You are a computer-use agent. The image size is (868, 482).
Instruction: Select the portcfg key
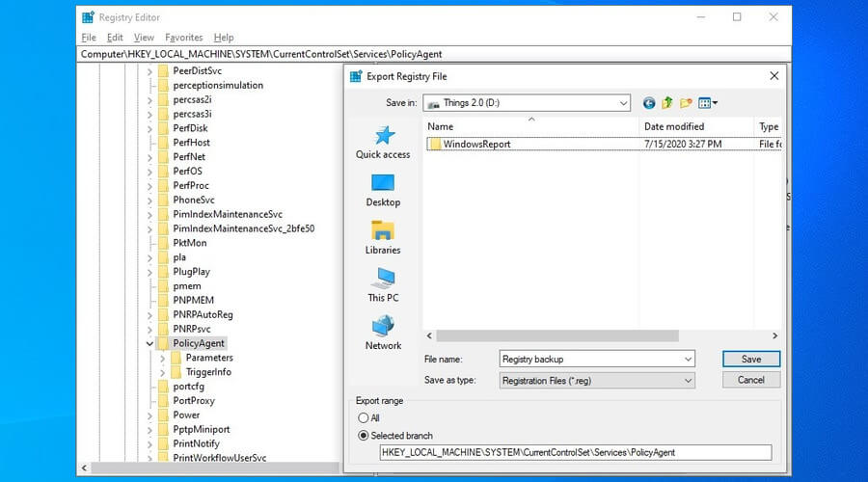point(188,387)
